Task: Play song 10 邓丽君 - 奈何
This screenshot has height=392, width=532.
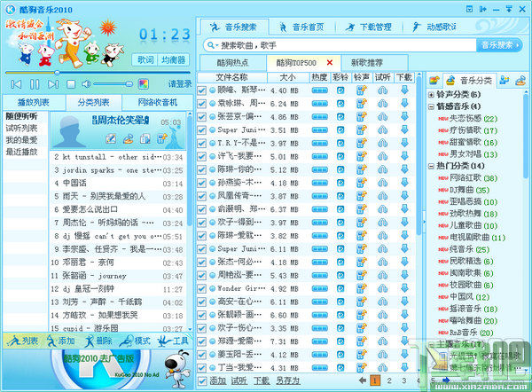Action: pos(117,263)
